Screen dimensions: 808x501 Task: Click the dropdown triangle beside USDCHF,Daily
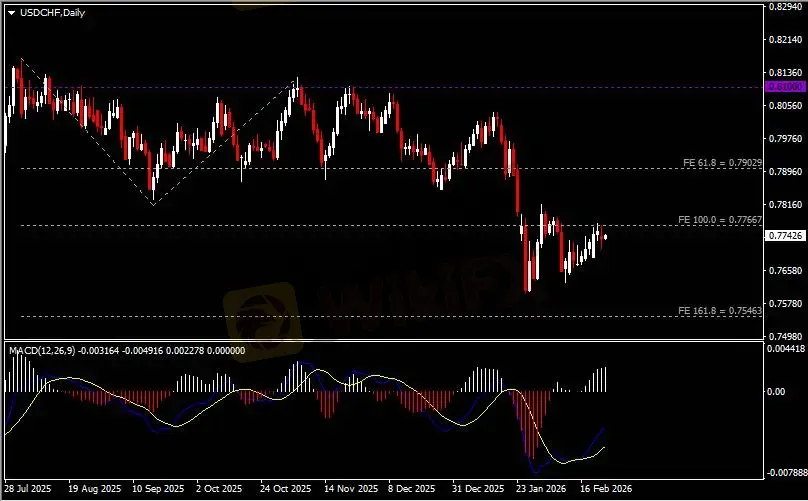click(11, 11)
